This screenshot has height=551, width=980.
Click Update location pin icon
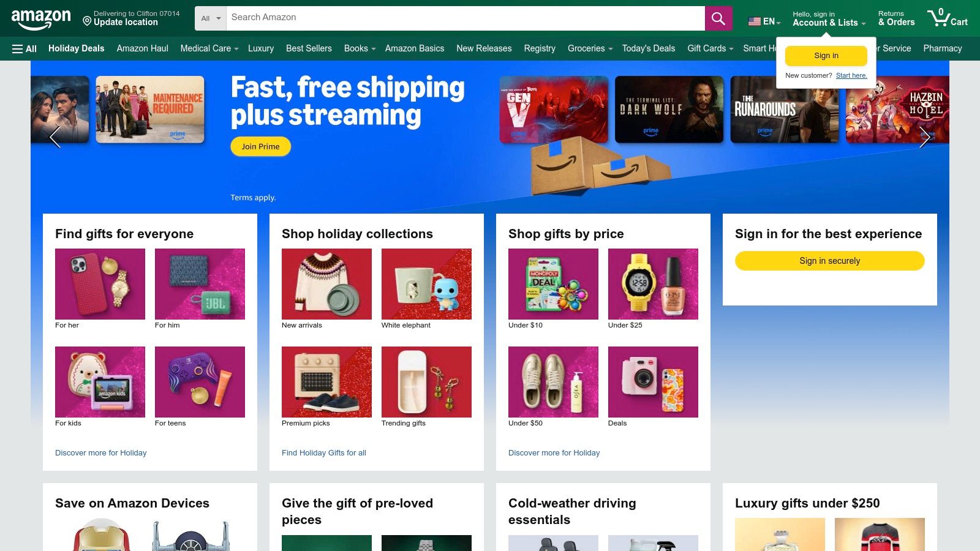tap(87, 21)
